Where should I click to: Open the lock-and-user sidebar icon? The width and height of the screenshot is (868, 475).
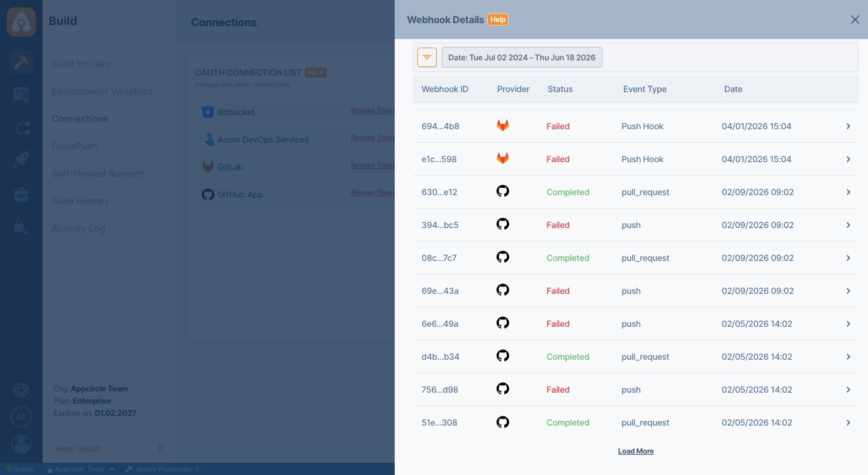pyautogui.click(x=21, y=227)
